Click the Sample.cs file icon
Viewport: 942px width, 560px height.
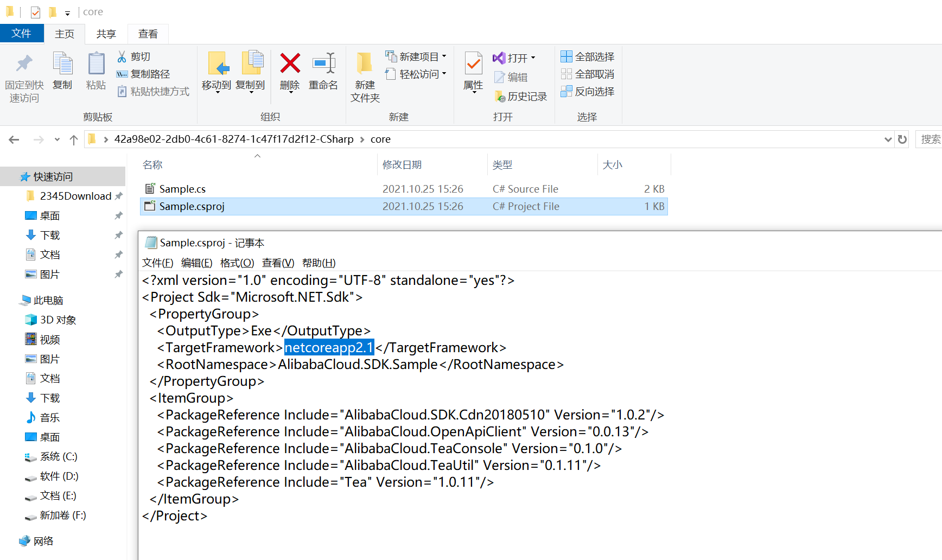pos(150,188)
